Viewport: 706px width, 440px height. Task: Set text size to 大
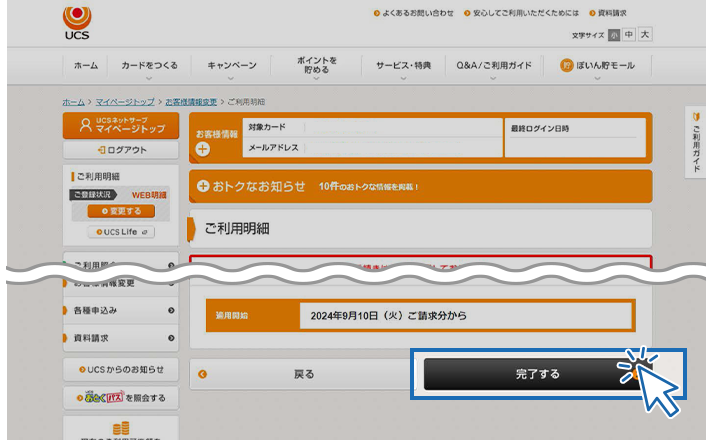coord(645,35)
